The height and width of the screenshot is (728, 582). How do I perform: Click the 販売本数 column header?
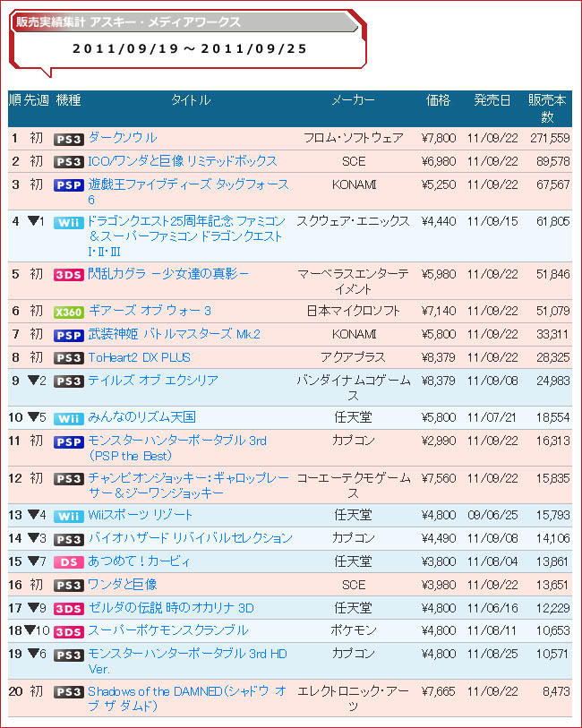(x=547, y=108)
